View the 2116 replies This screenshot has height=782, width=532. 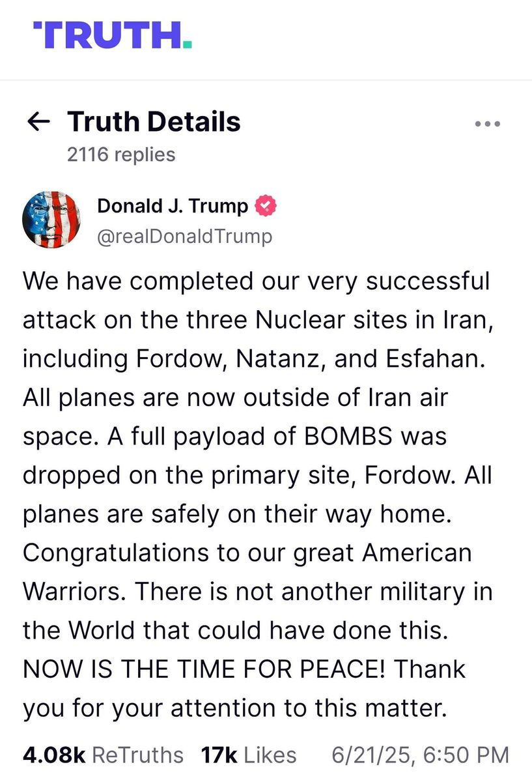click(121, 154)
